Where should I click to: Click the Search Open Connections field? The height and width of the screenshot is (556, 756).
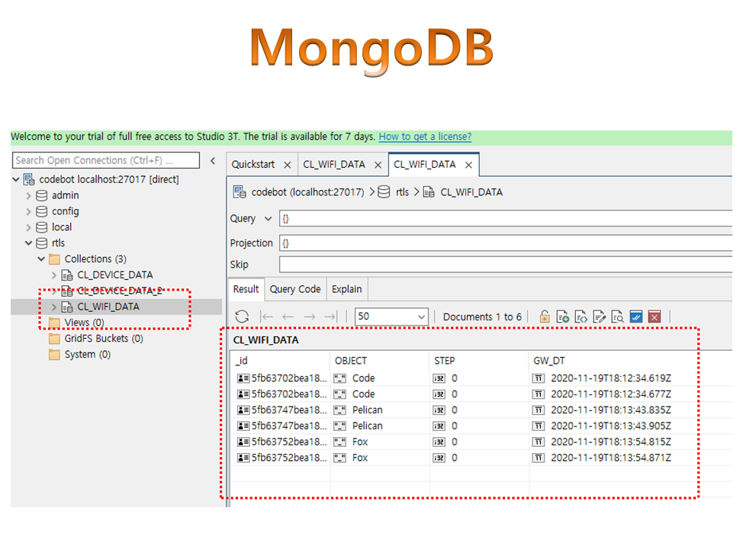tap(105, 160)
